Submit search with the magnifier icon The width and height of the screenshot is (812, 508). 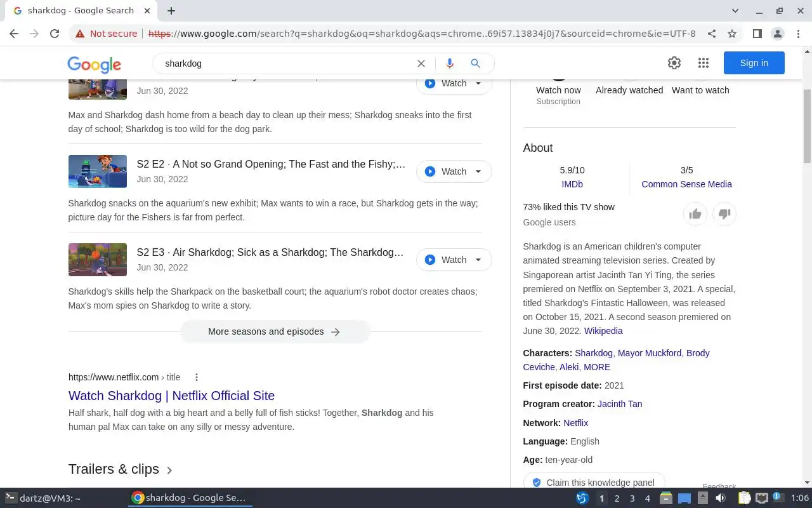(x=475, y=63)
